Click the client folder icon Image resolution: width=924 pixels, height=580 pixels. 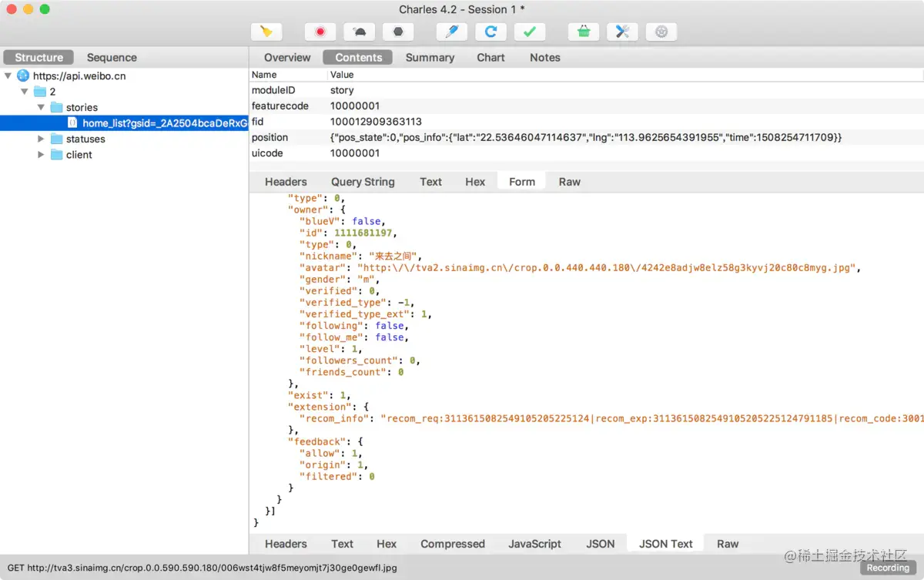click(56, 155)
